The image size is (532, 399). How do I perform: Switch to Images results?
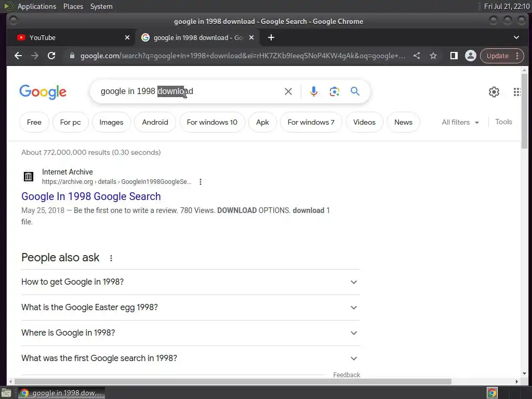[111, 122]
